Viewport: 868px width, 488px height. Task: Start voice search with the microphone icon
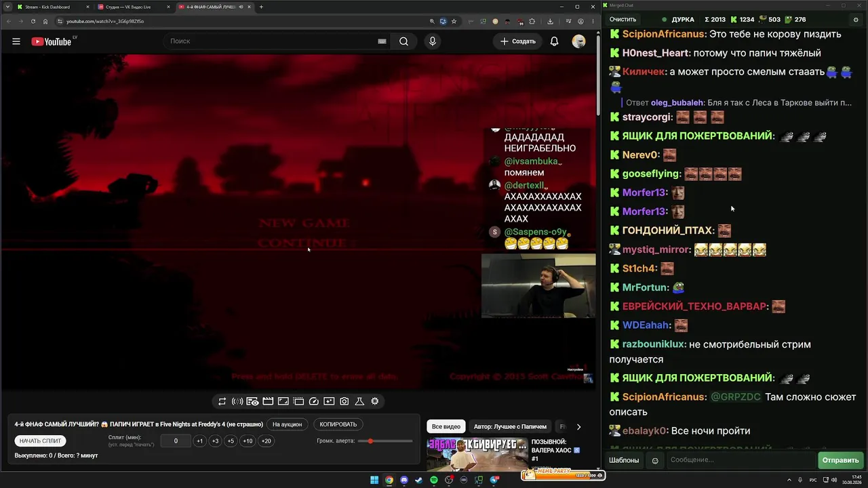(433, 41)
